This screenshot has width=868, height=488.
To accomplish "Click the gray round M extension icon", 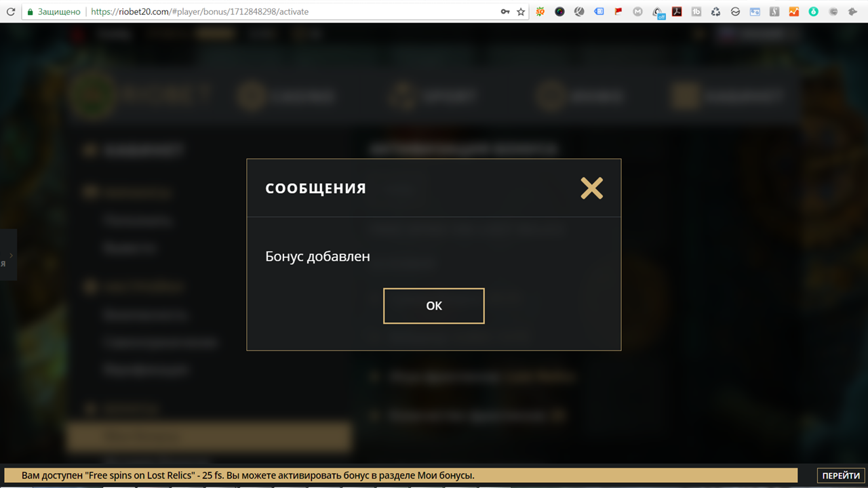I will pyautogui.click(x=638, y=12).
